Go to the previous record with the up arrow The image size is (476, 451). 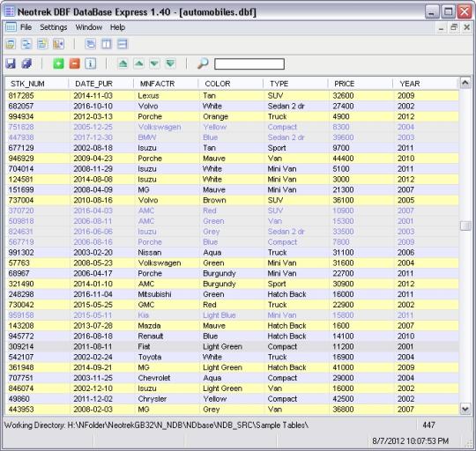tap(138, 63)
